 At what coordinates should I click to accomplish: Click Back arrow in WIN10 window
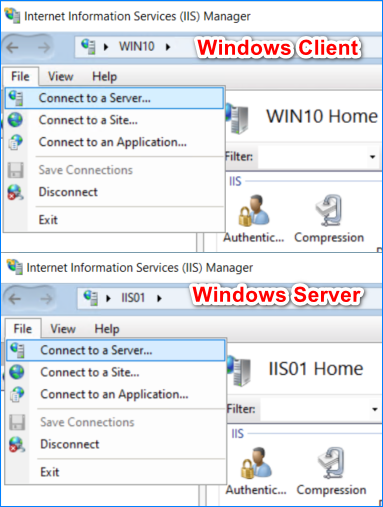pyautogui.click(x=13, y=48)
